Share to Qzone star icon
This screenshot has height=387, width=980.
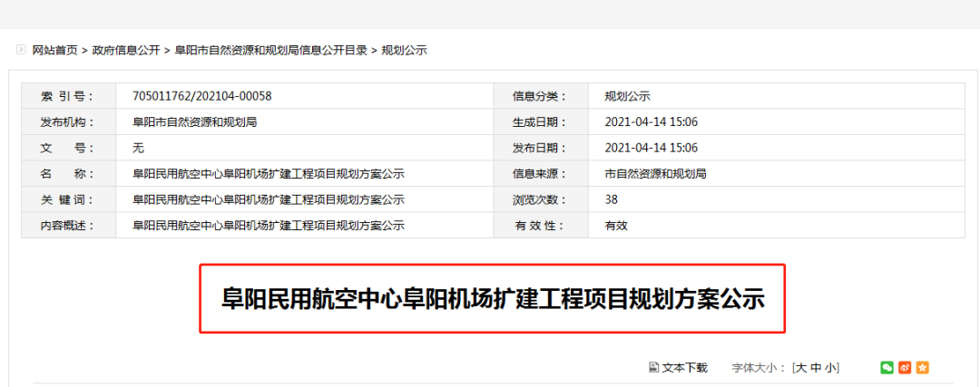[923, 368]
